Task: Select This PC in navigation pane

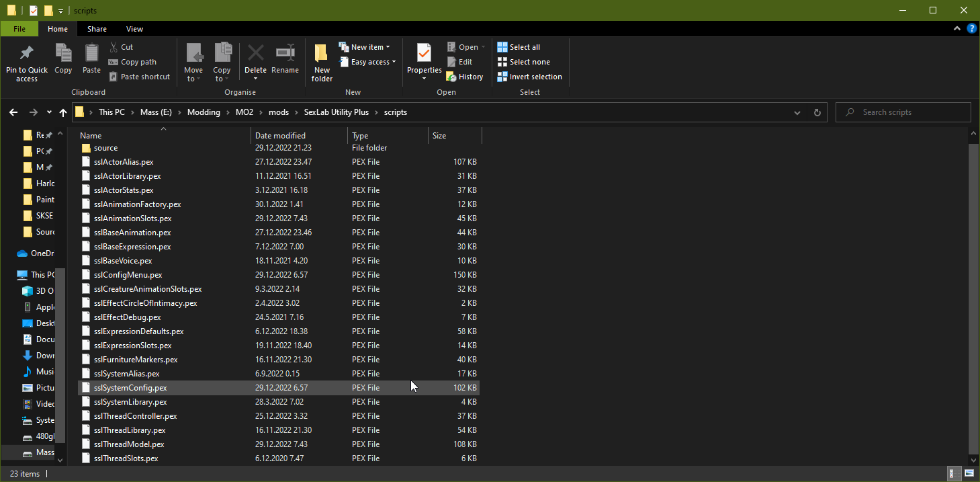Action: [37, 275]
